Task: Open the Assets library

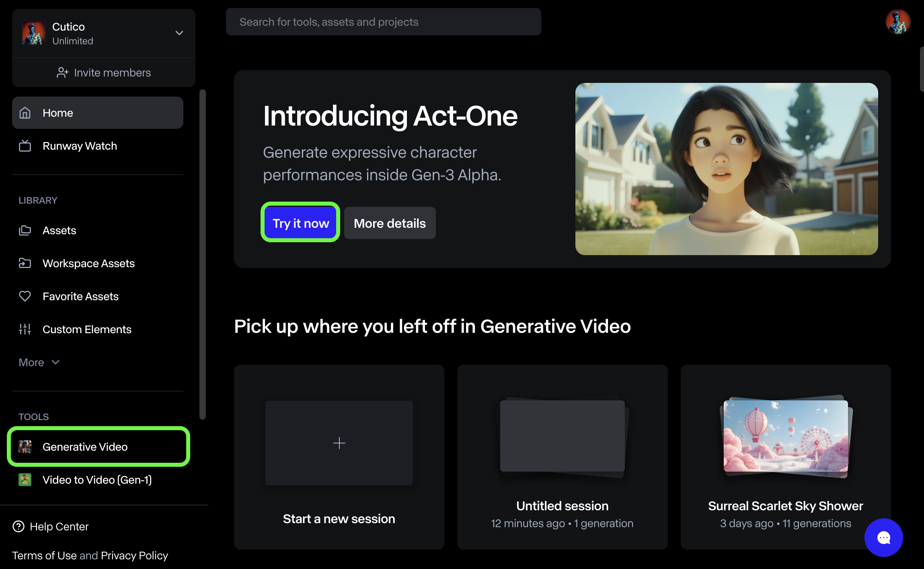Action: pyautogui.click(x=98, y=230)
